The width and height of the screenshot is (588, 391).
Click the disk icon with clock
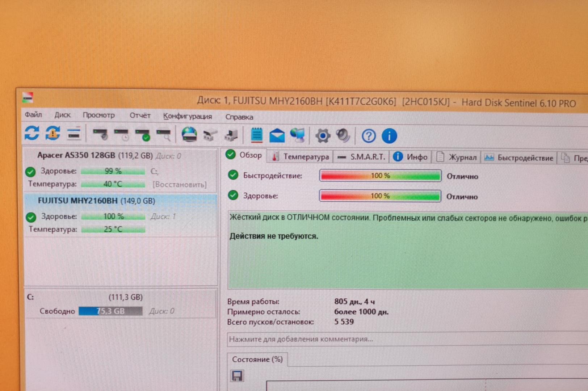pos(121,135)
